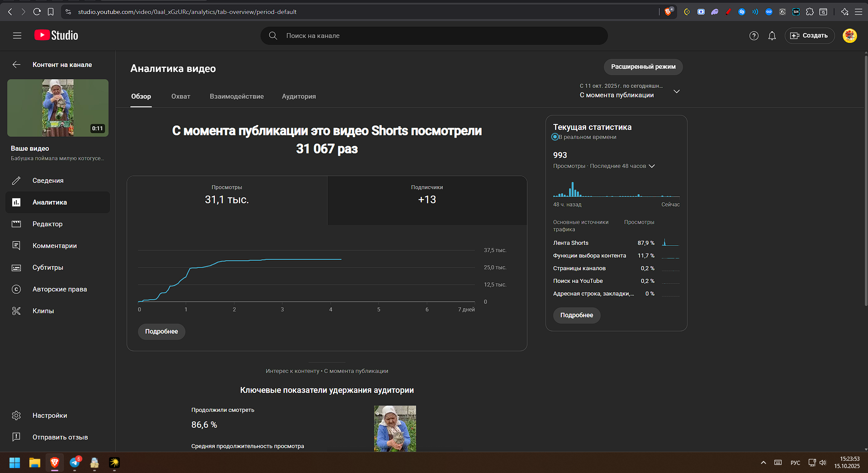The height and width of the screenshot is (473, 868).
Task: Open Комментарии section in sidebar
Action: 54,246
